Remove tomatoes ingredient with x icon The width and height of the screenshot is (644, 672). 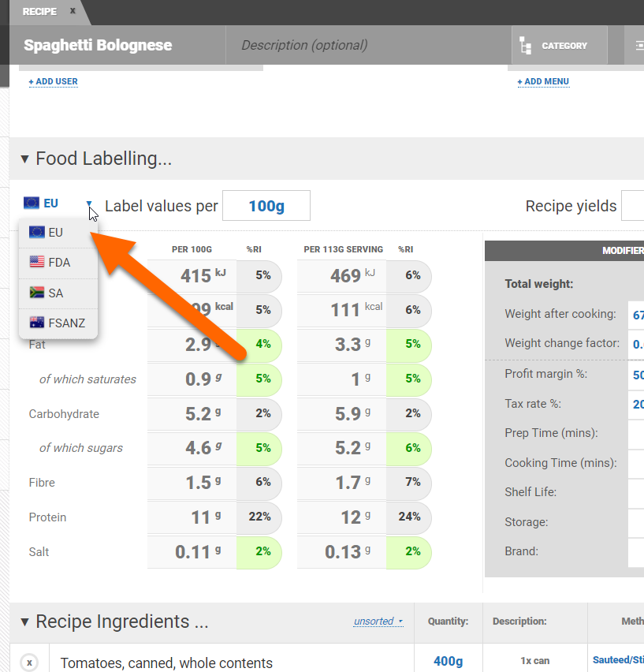tap(29, 663)
